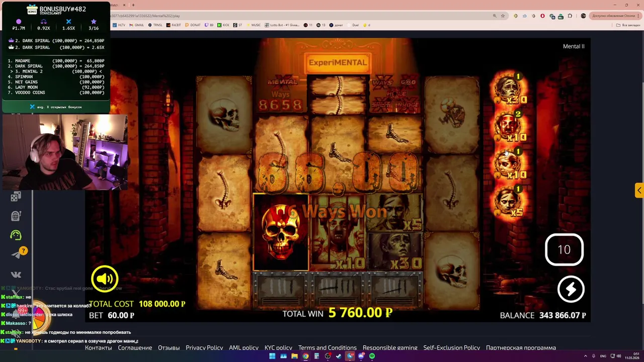Image resolution: width=644 pixels, height=362 pixels.
Task: Mute the game sound with the yellow speaker icon
Action: tap(105, 279)
